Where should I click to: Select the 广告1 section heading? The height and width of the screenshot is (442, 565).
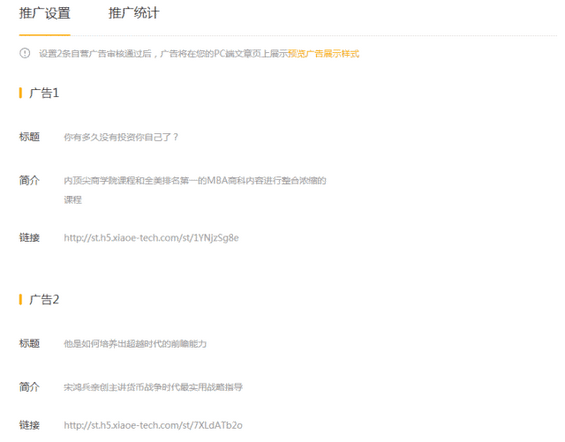[x=44, y=93]
